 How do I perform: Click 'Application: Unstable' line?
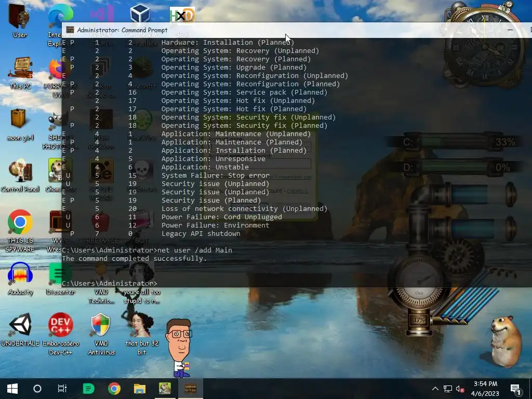click(x=205, y=167)
